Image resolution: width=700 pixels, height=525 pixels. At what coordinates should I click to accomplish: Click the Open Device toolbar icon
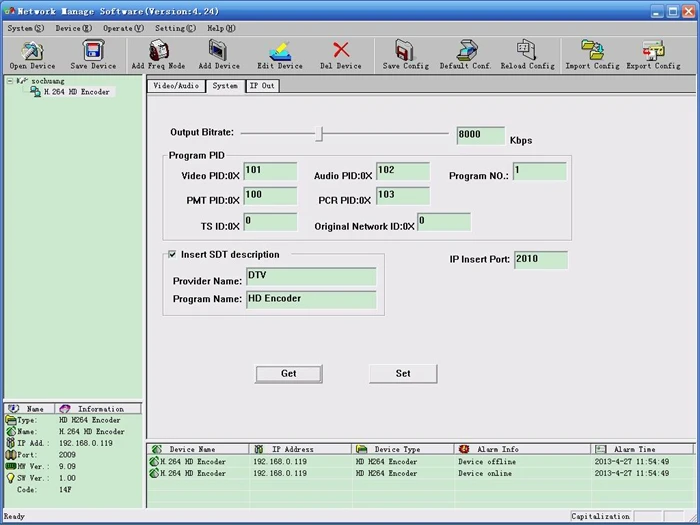32,50
